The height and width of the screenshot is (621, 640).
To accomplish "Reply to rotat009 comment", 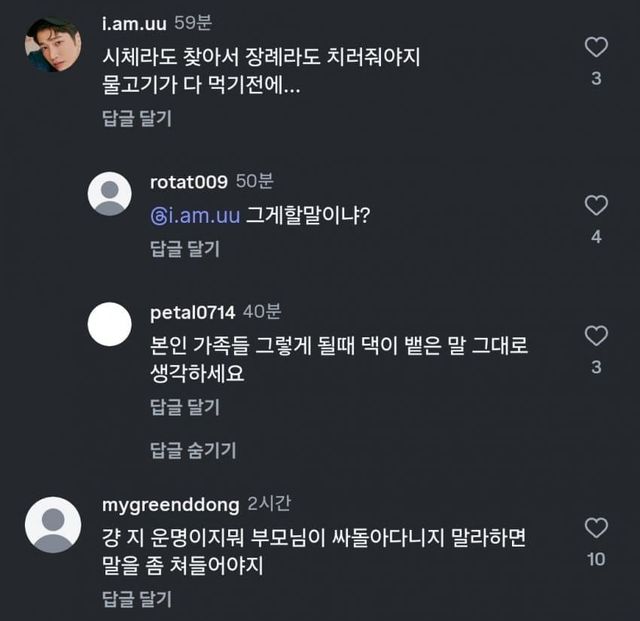I will click(184, 249).
